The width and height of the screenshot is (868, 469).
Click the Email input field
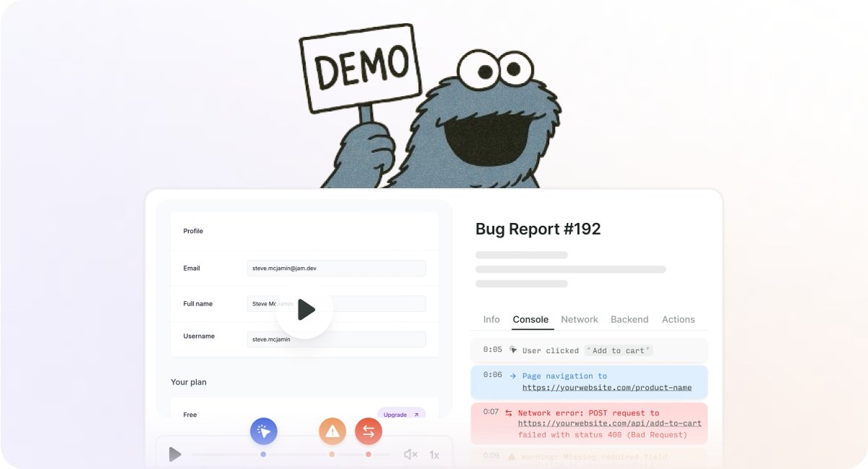click(x=336, y=268)
